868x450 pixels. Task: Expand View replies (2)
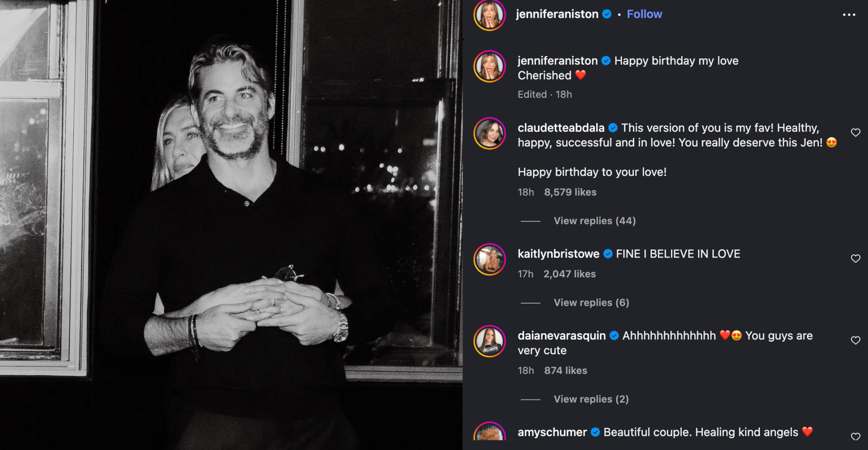click(x=591, y=399)
